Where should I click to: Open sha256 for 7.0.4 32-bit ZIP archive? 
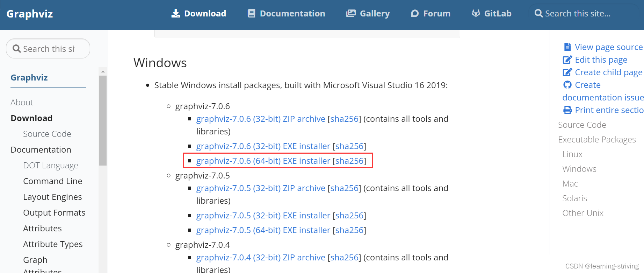coord(345,257)
